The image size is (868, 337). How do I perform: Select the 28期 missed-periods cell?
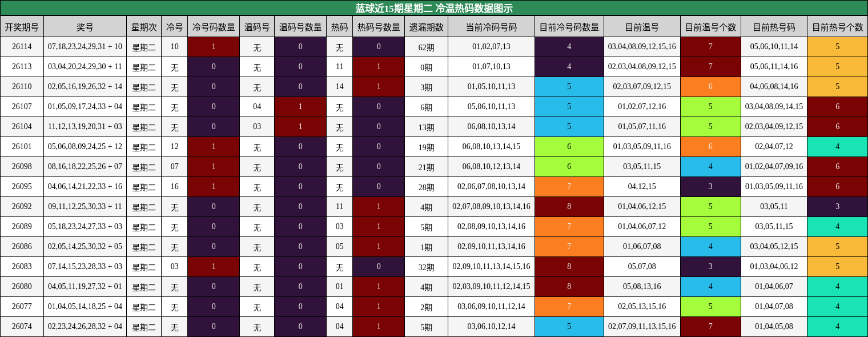tap(426, 187)
